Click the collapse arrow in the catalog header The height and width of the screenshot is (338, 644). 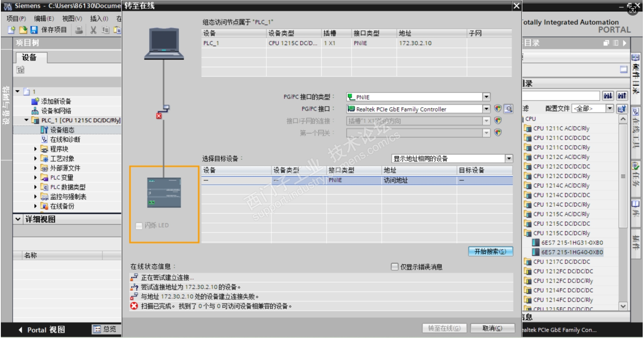coord(624,43)
